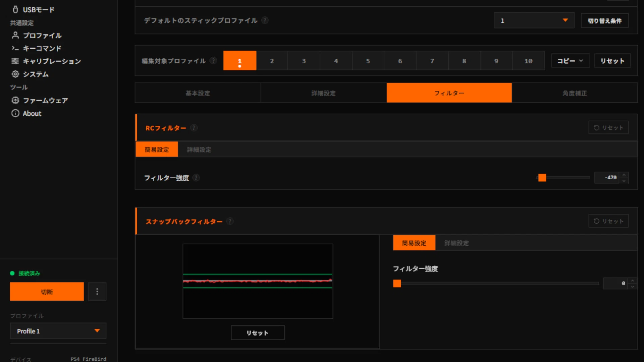Open help for デフォルトのスティックプロファイル
Viewport: 644px width, 362px height.
tap(265, 20)
